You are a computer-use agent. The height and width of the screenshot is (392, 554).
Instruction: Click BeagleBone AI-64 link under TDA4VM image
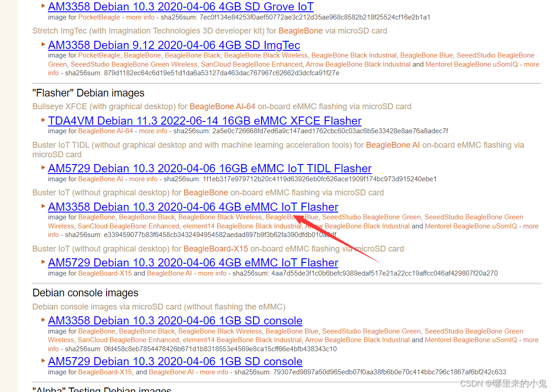106,131
